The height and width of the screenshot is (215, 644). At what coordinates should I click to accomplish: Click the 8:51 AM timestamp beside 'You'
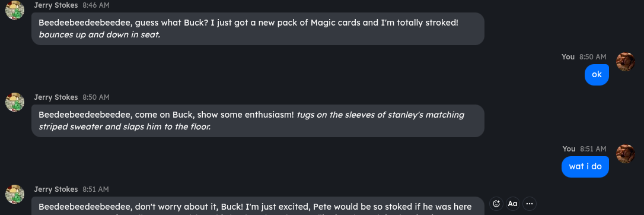coord(593,149)
